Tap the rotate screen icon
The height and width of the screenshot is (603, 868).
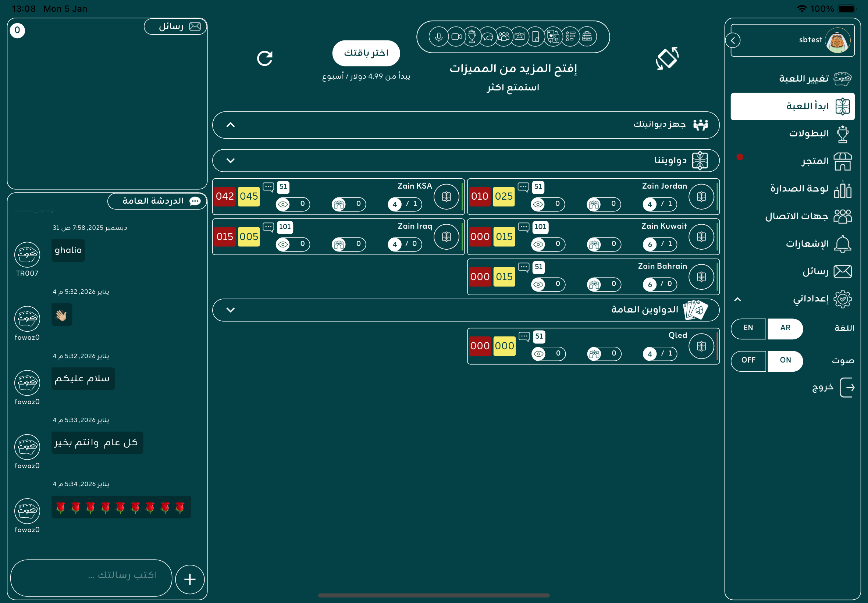pyautogui.click(x=667, y=58)
